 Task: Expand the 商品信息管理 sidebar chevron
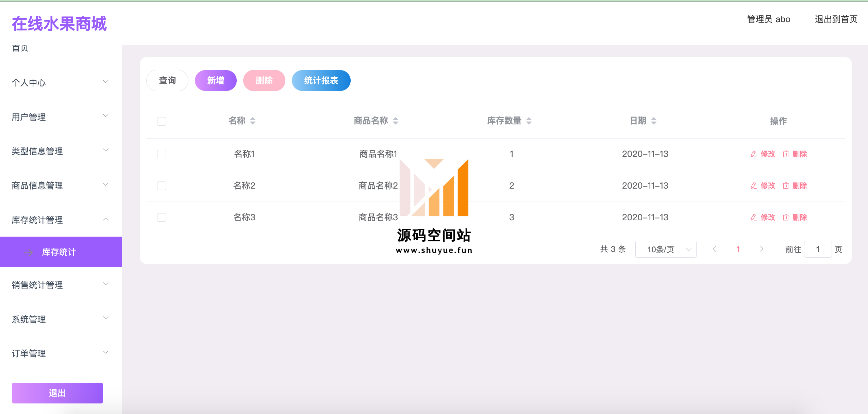tap(106, 185)
